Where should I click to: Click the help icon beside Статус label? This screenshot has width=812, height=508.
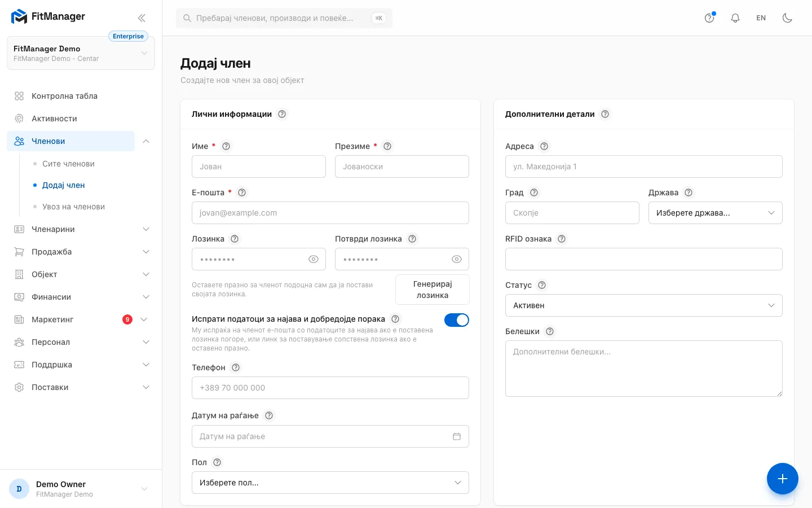(x=542, y=285)
